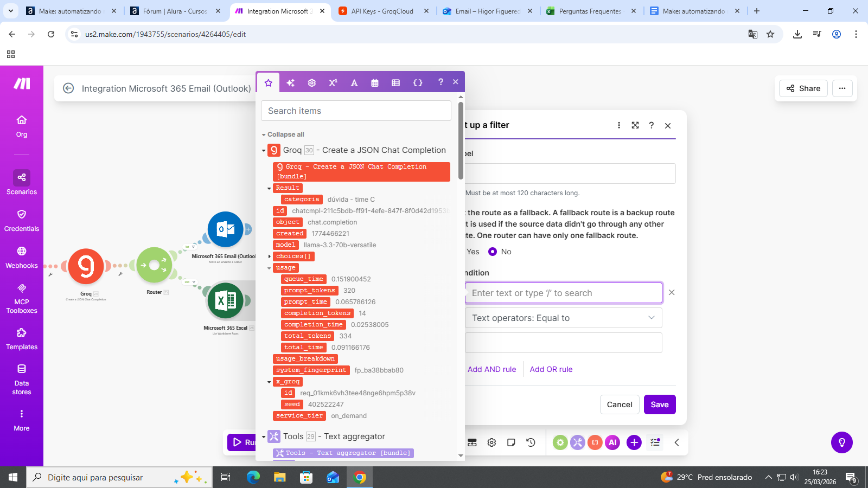
Task: Click Add AND rule
Action: coord(492,369)
